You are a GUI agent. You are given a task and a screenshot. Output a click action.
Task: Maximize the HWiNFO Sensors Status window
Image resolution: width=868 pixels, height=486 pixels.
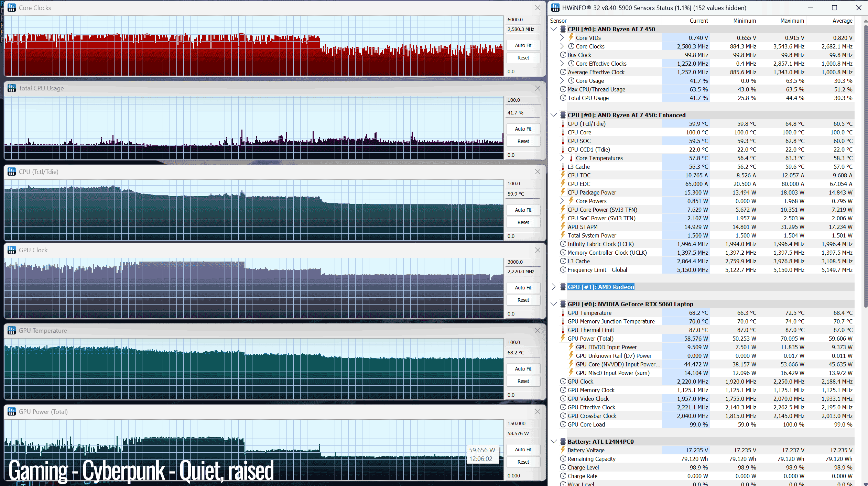pos(834,8)
